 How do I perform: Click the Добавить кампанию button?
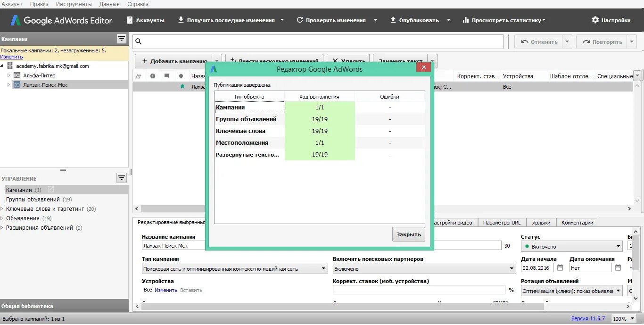coord(174,61)
